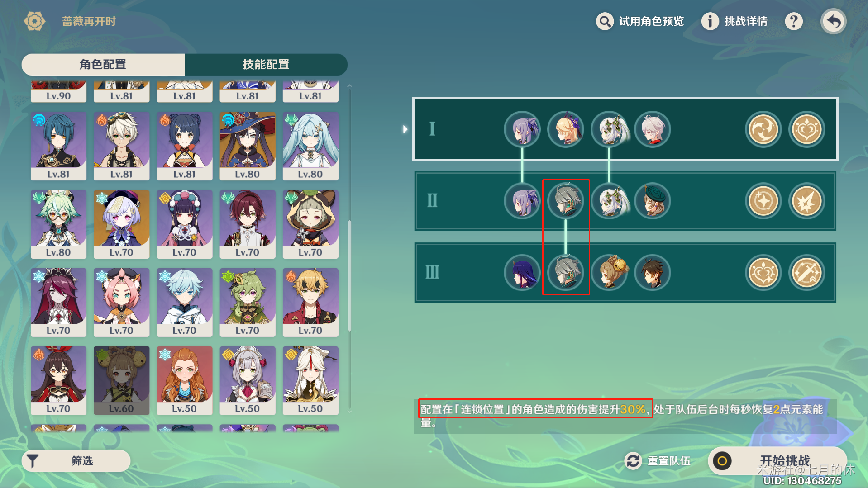
Task: Switch to the 角色配置 tab
Action: click(x=103, y=64)
